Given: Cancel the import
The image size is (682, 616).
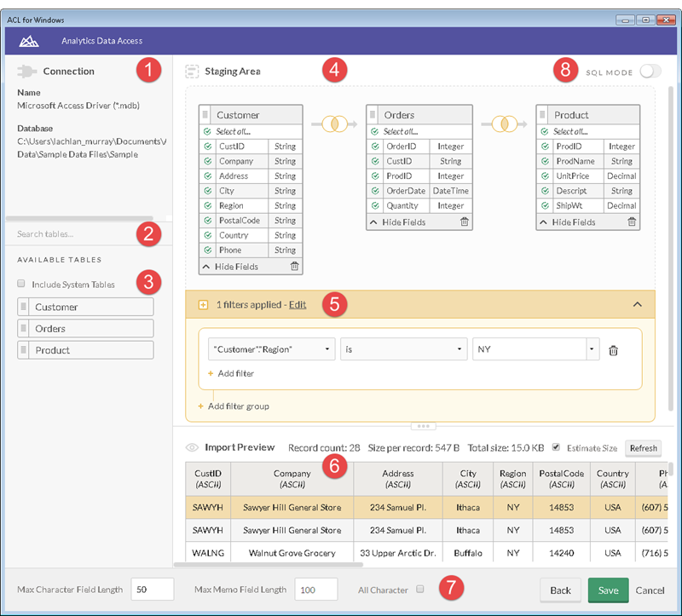Looking at the screenshot, I should 650,590.
